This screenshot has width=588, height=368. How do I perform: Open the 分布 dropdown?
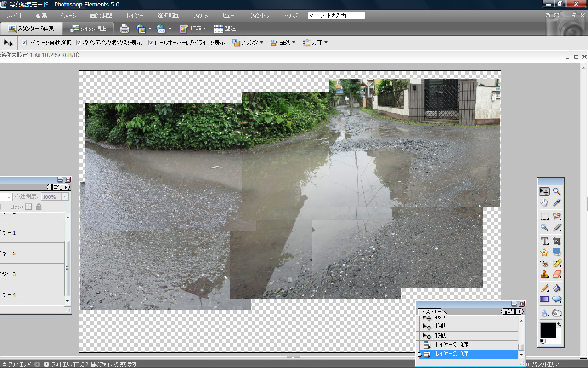pyautogui.click(x=315, y=42)
